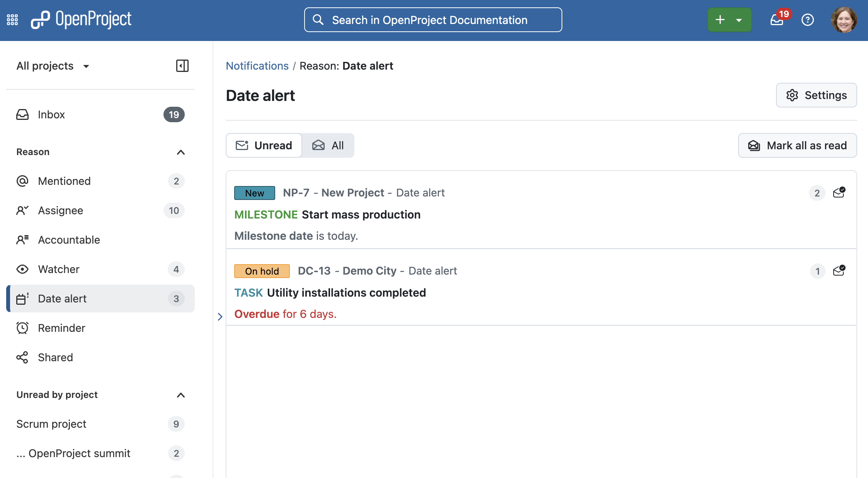Screen dimensions: 868x478
Task: Filter by Shared reason
Action: pyautogui.click(x=100, y=357)
